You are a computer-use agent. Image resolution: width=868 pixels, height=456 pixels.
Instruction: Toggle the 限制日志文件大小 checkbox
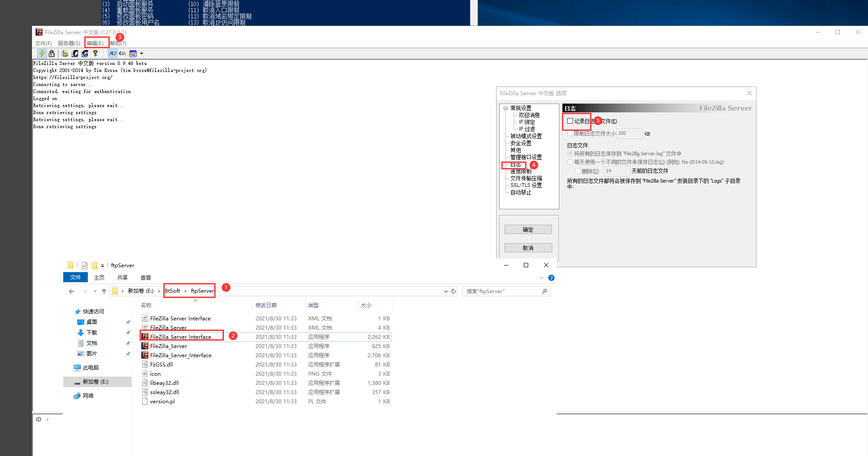570,133
